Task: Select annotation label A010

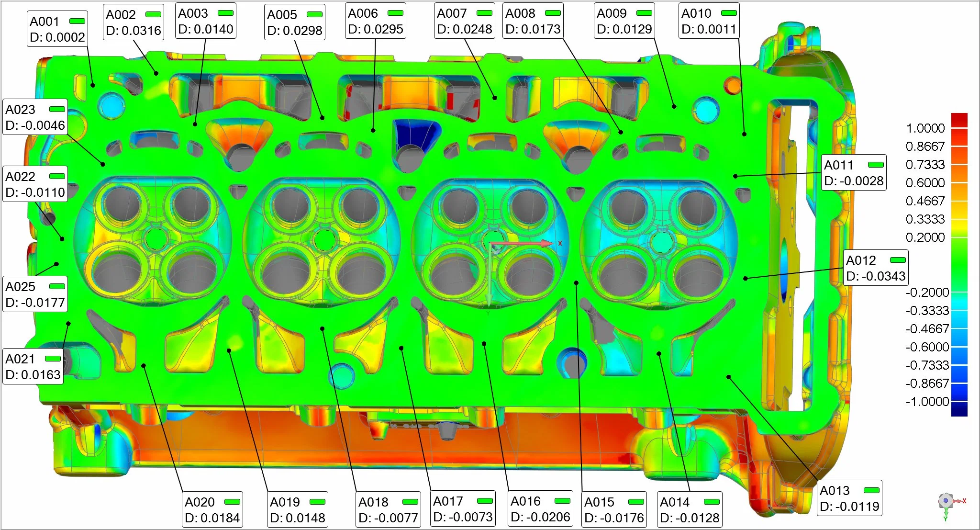Action: 709,21
